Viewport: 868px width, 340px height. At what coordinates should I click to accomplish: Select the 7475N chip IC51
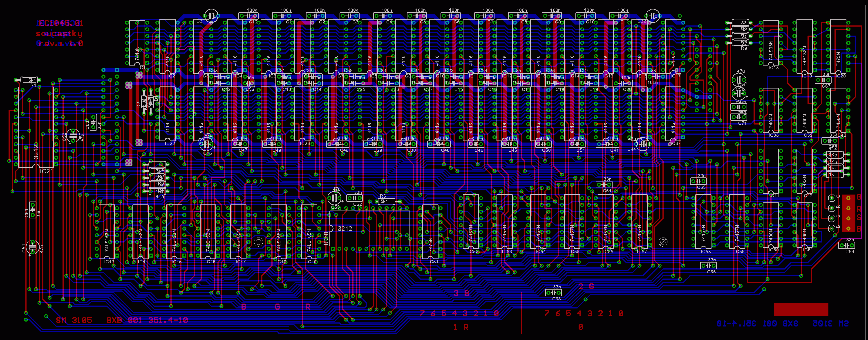(x=430, y=232)
